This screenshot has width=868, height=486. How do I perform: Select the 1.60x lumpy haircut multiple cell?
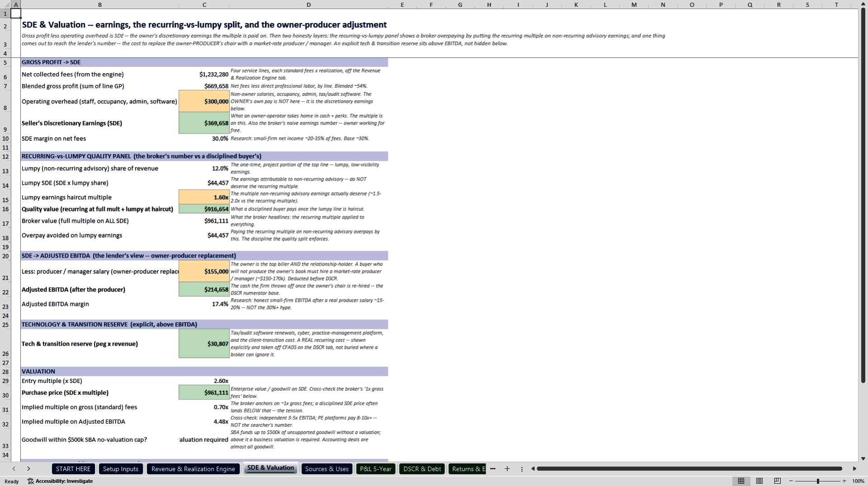pos(204,197)
